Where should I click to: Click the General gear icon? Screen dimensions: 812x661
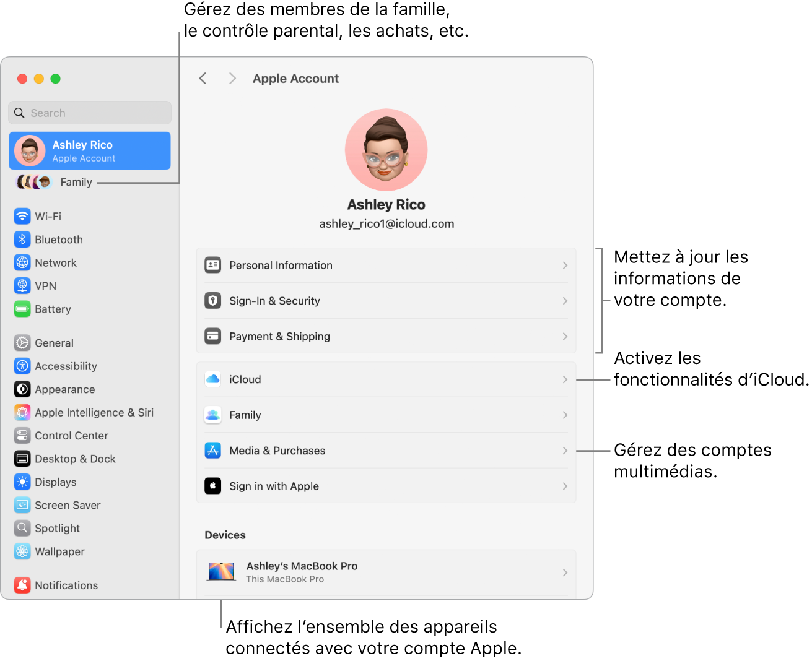[x=22, y=343]
